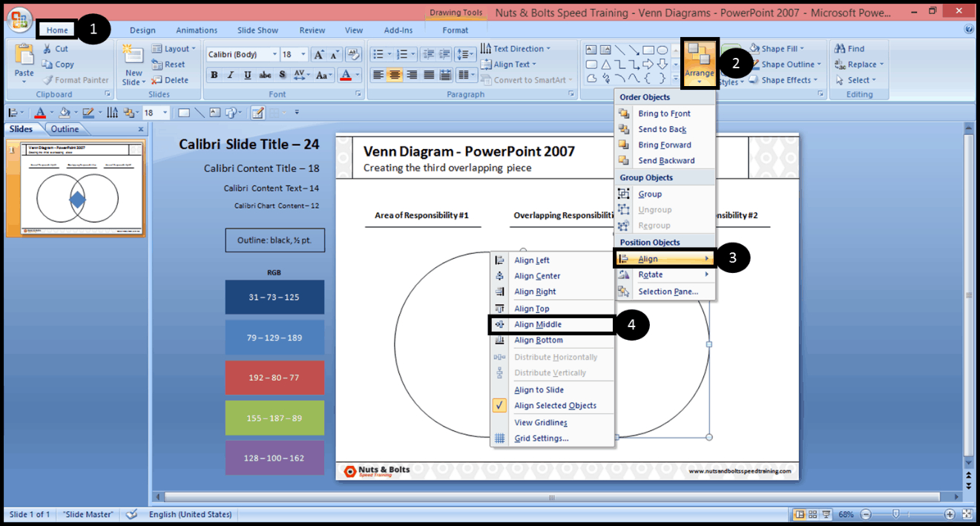Image resolution: width=980 pixels, height=526 pixels.
Task: Open the Rotate submenu
Action: (665, 274)
